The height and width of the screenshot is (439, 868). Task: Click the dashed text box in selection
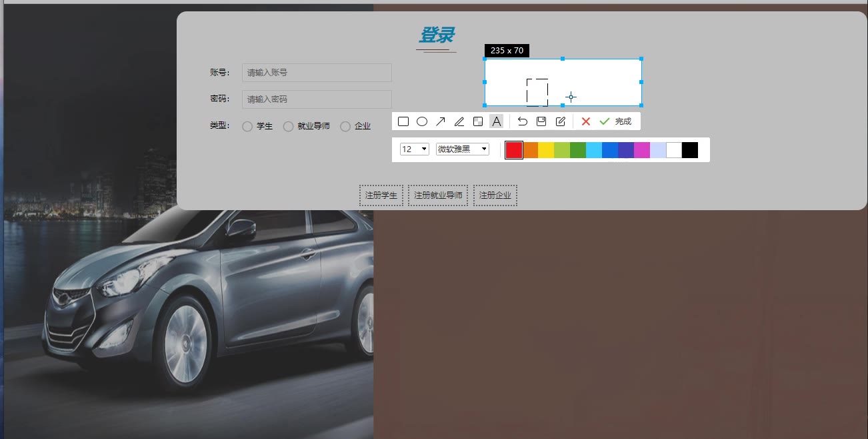pyautogui.click(x=537, y=92)
